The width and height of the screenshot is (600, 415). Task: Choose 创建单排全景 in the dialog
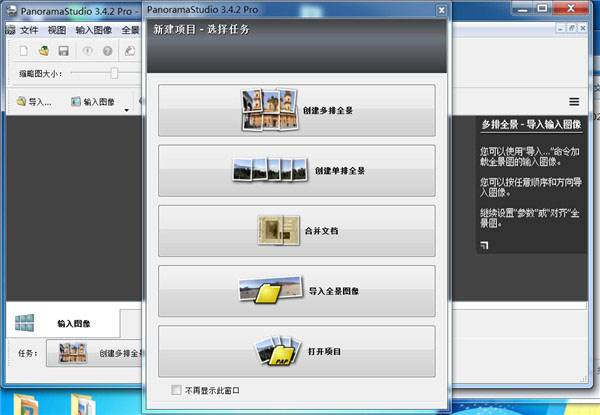coord(297,171)
